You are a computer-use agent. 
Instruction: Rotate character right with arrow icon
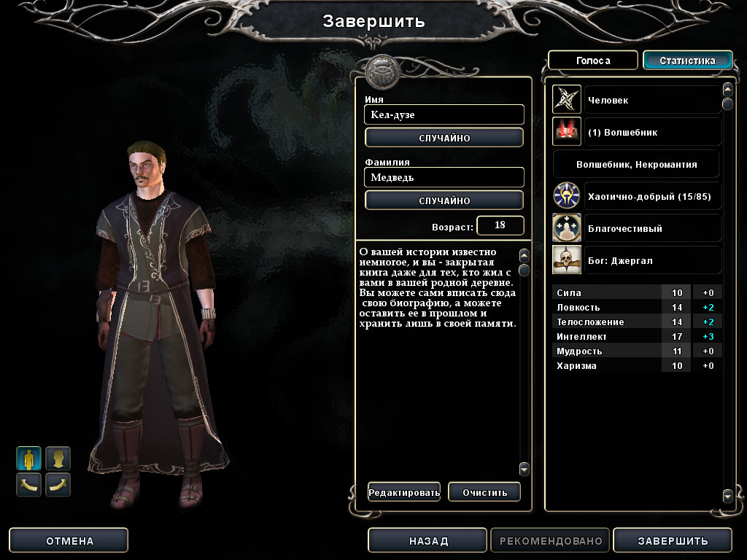pos(58,485)
